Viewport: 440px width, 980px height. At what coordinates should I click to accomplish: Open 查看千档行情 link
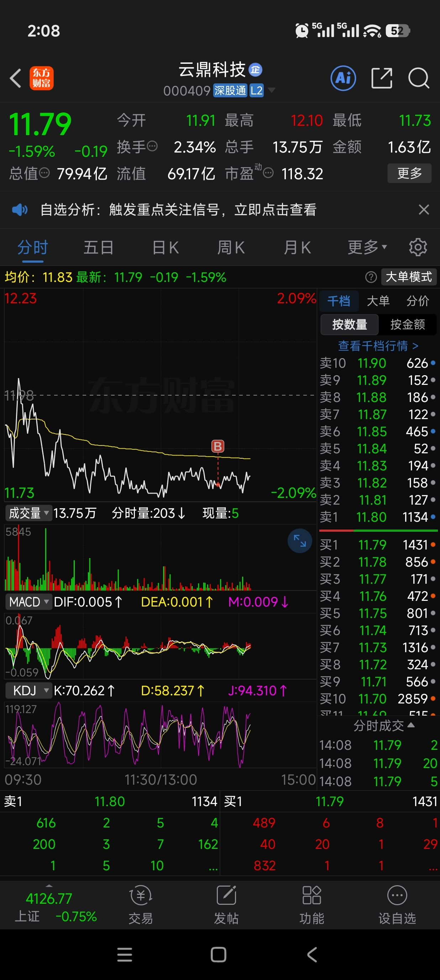(x=378, y=346)
